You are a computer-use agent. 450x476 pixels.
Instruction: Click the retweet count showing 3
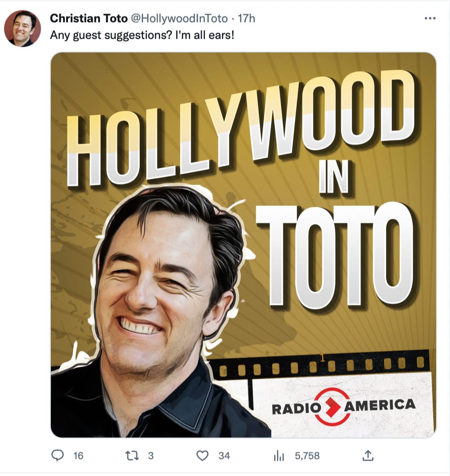point(151,456)
